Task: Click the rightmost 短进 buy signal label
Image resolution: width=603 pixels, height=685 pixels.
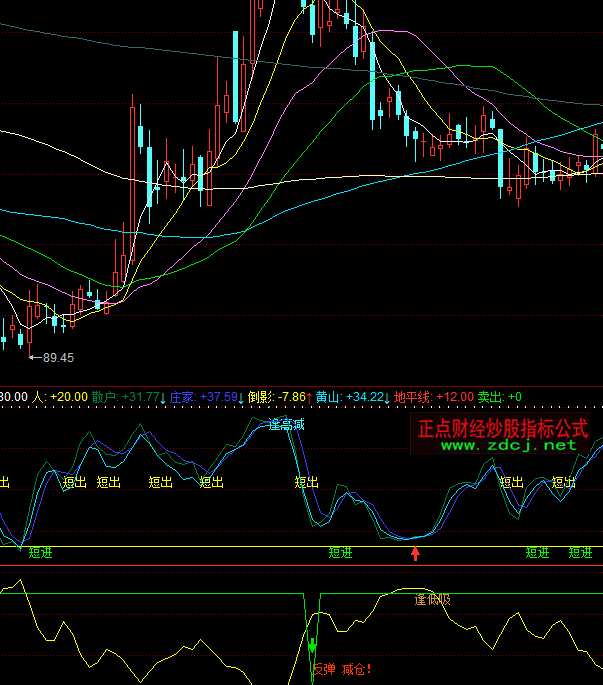Action: coord(581,552)
